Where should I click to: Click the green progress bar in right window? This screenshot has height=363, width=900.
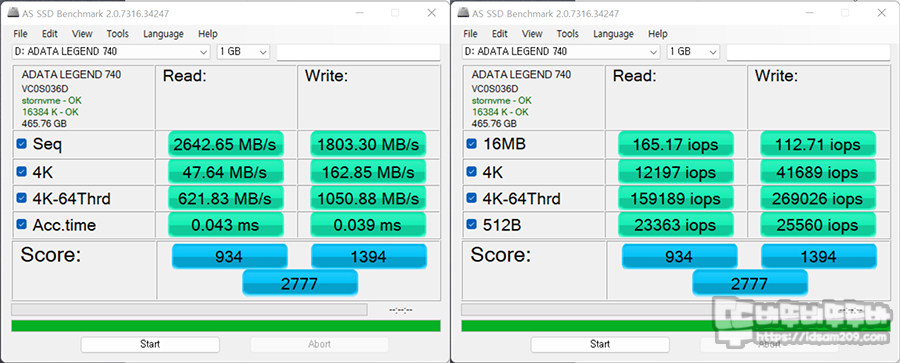point(676,326)
